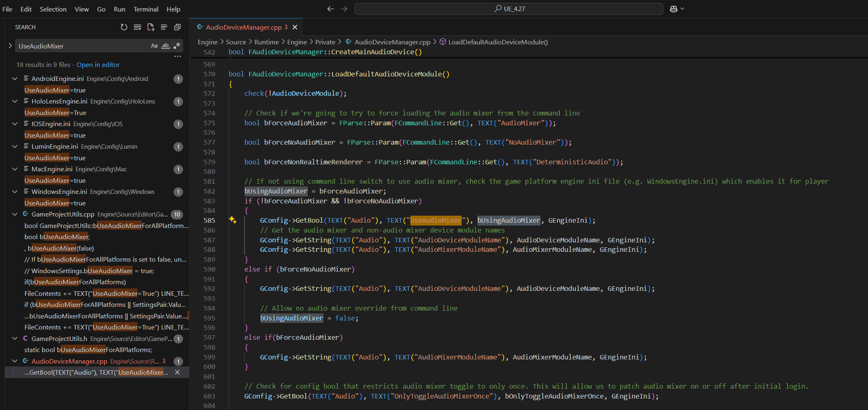Viewport: 868px width, 410px height.
Task: Collapse all search results
Action: (177, 27)
